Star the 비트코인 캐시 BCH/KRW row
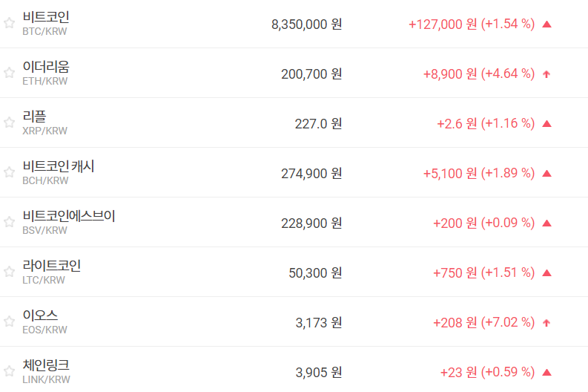Viewport: 588px width, 392px height. click(9, 172)
